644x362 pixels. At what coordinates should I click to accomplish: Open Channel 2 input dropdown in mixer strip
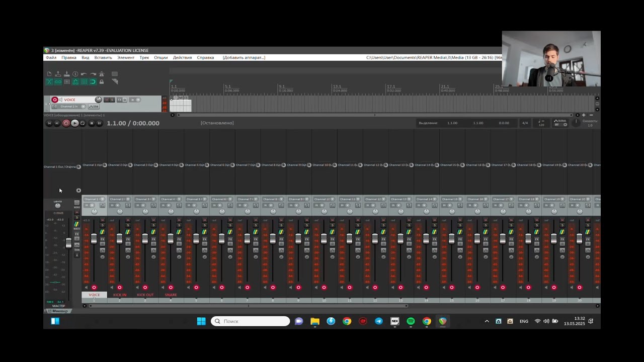[120, 199]
